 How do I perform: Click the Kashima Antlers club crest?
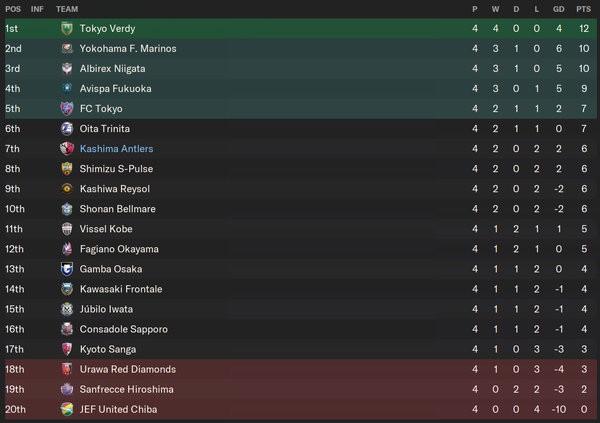tap(67, 149)
